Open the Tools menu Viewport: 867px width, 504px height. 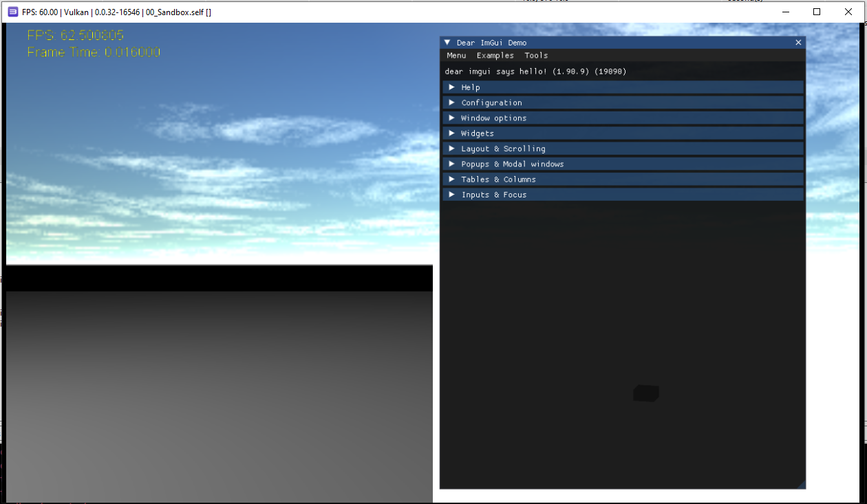(536, 56)
